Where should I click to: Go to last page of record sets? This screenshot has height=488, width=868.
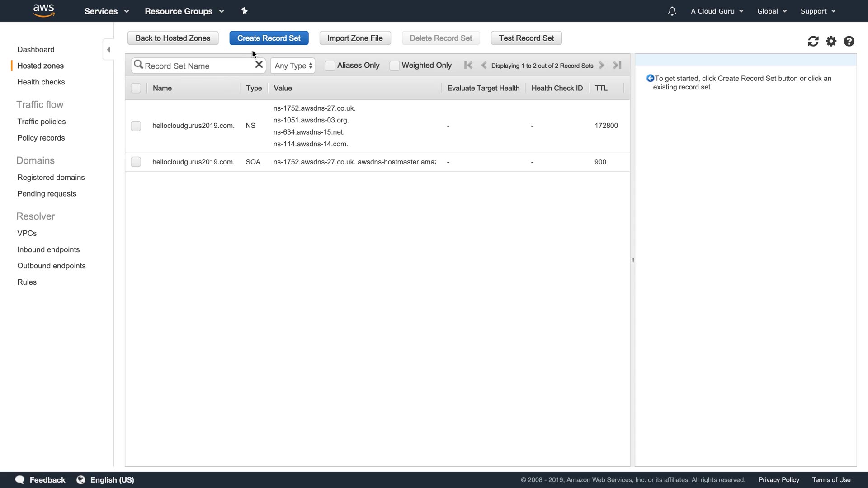tap(617, 65)
